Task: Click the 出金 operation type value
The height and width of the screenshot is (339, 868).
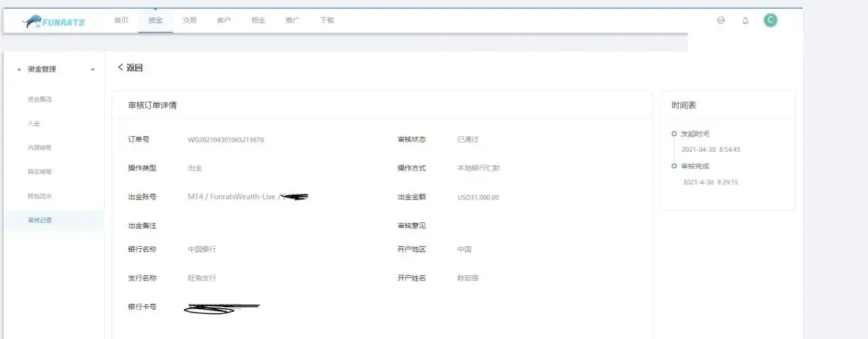Action: click(195, 168)
